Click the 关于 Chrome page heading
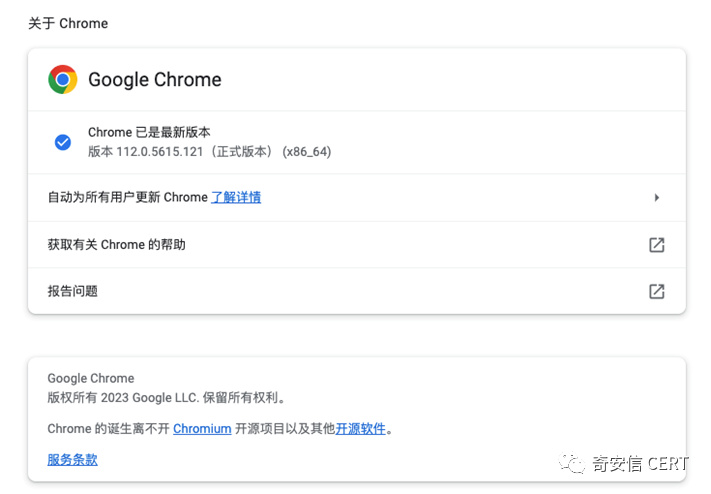This screenshot has height=494, width=711. 68,23
